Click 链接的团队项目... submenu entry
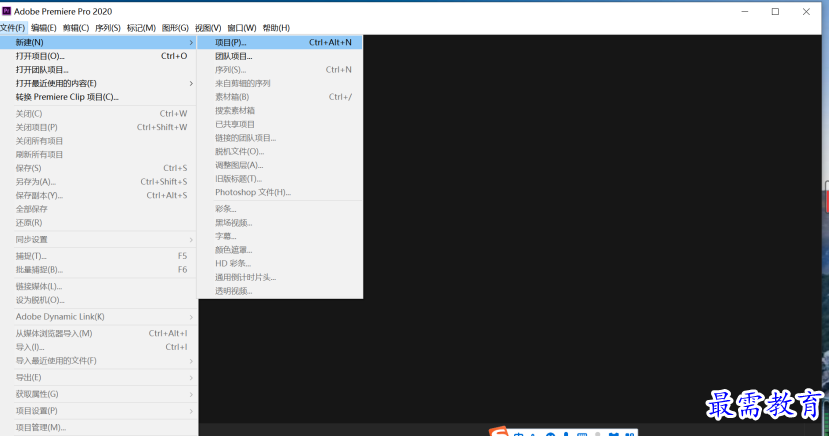 [x=280, y=138]
